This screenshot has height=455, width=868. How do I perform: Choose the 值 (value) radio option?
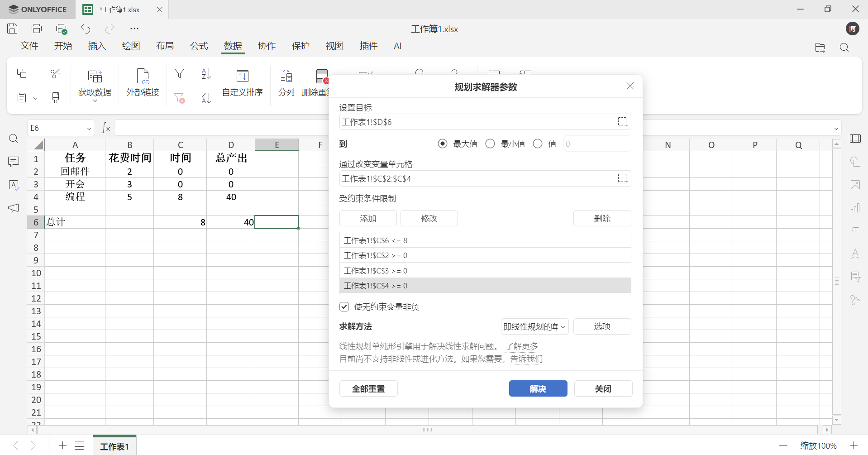tap(537, 144)
